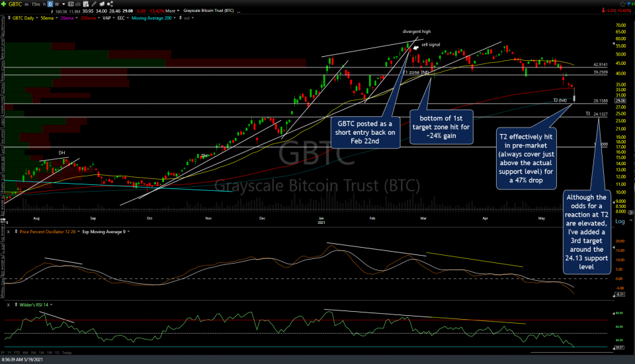Open VAP indicator dropdown arrow
Viewport: 635px width, 364px height.
pyautogui.click(x=114, y=18)
